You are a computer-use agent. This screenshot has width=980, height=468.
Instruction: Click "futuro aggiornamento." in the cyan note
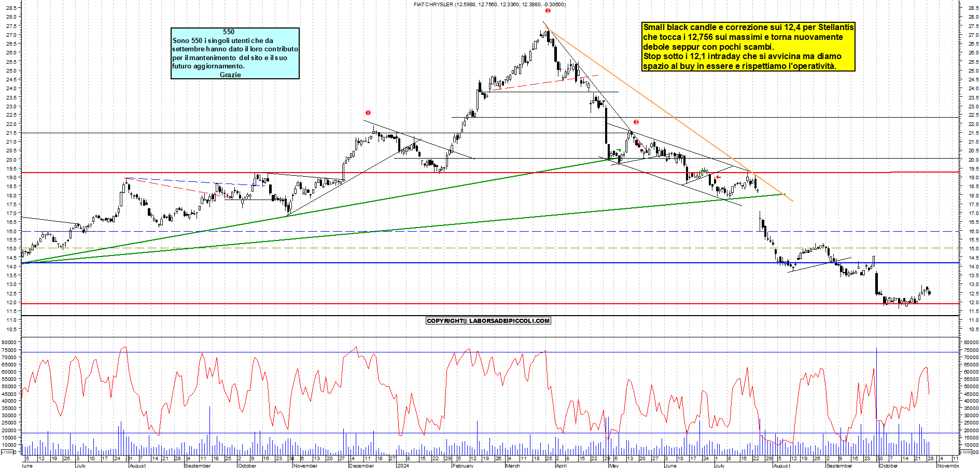(208, 66)
